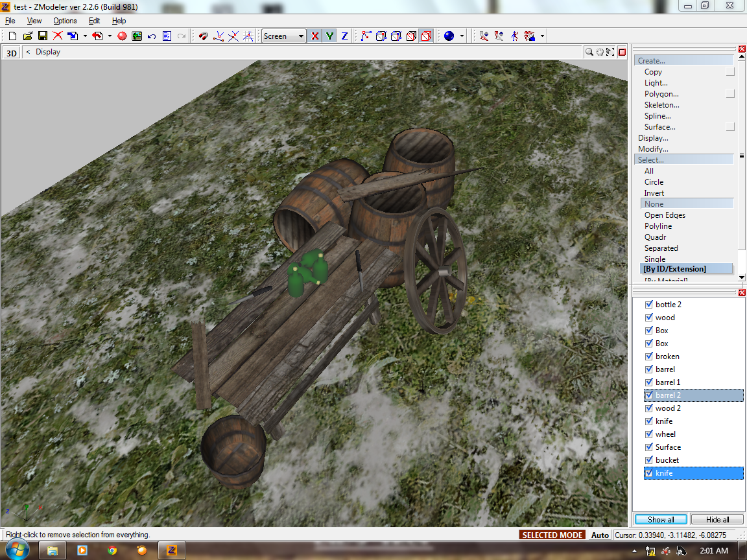Open the Options menu
This screenshot has width=747, height=560.
click(x=65, y=21)
